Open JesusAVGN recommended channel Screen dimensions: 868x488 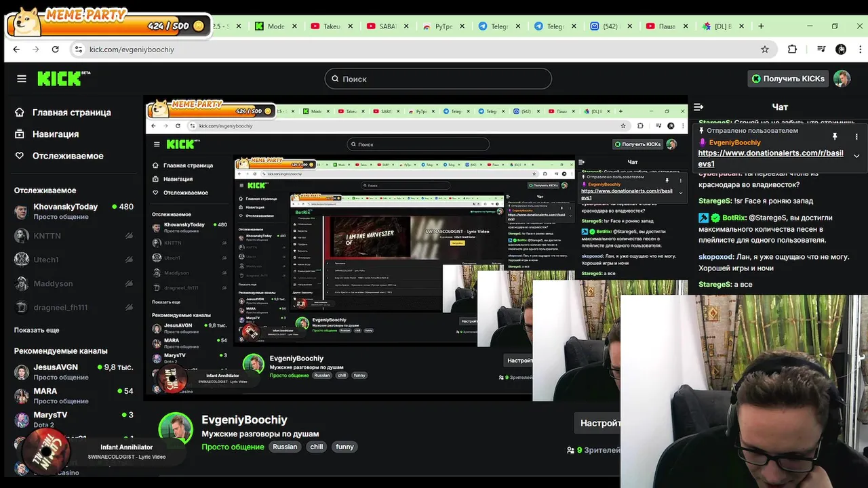[73, 371]
